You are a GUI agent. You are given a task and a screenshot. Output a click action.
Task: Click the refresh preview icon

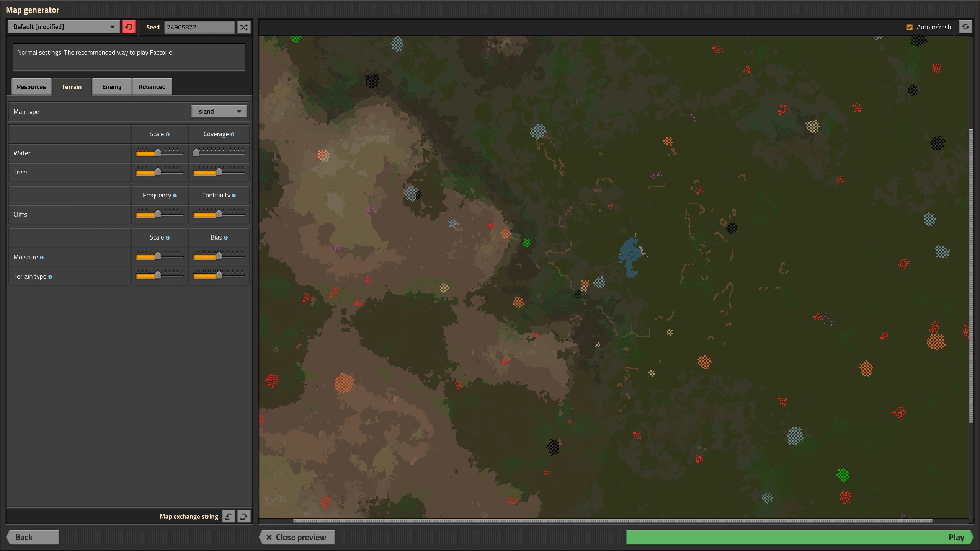tap(965, 27)
